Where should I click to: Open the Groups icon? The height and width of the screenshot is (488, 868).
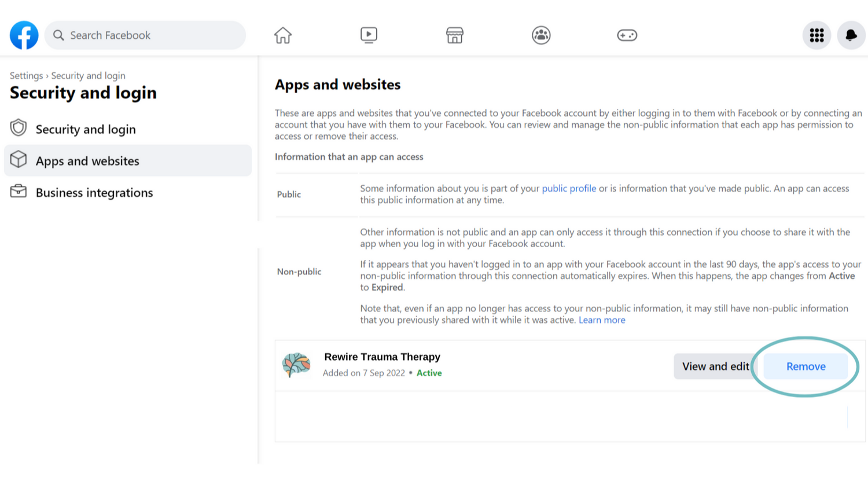[541, 35]
